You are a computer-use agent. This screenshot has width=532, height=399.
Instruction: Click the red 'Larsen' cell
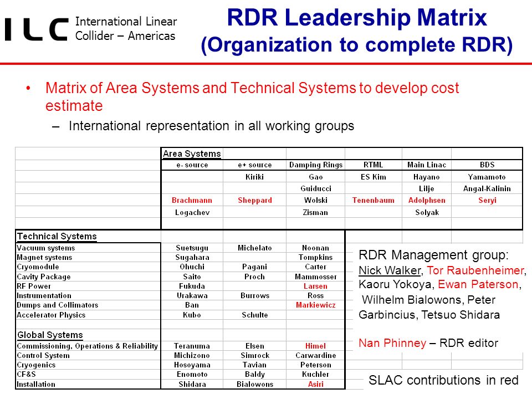[x=315, y=286]
